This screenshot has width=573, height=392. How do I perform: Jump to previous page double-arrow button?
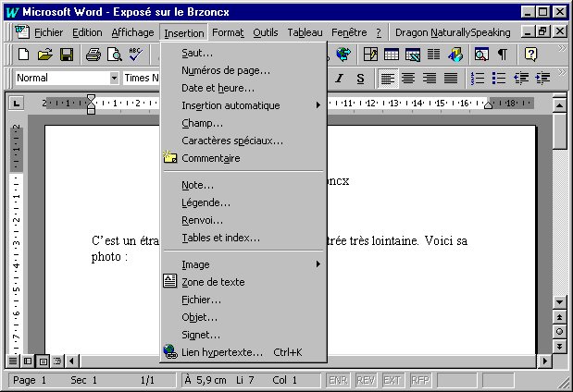pyautogui.click(x=559, y=317)
